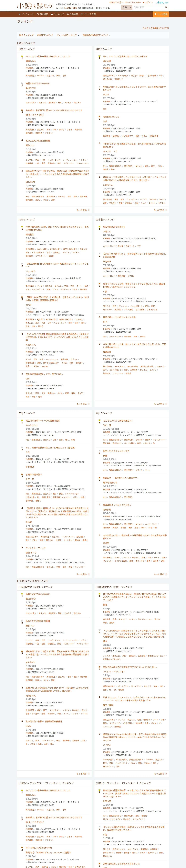This screenshot has height=868, width=186.
Task: Click the 1,297,109 works count
Action: pyautogui.click(x=71, y=8)
